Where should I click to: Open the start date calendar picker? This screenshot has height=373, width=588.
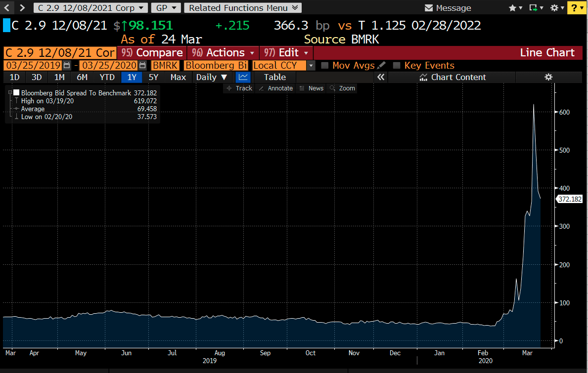point(67,65)
